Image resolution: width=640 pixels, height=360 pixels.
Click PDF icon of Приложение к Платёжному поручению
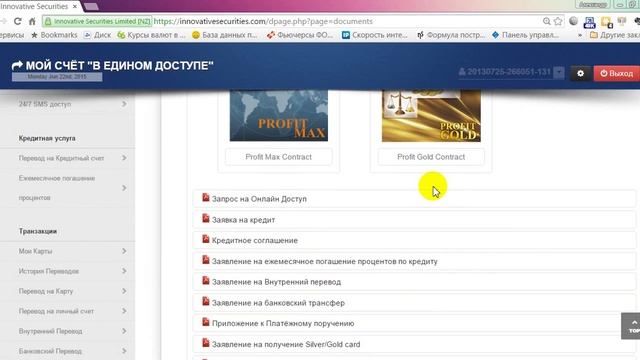point(206,322)
